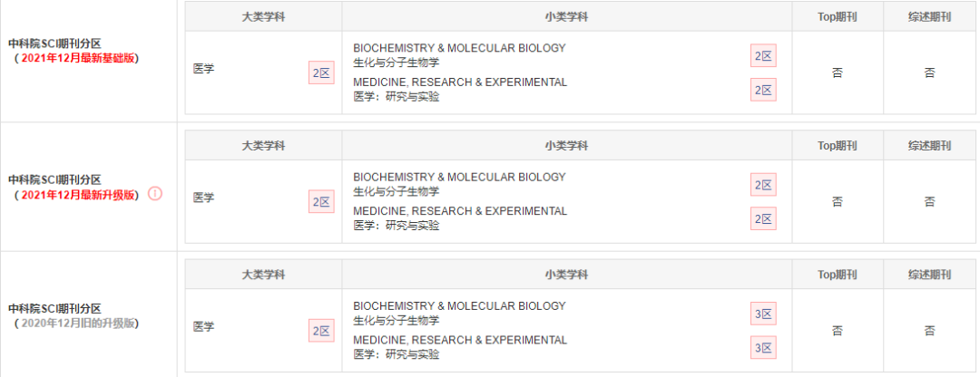Click 否 under Top期刊 in the second table

(838, 201)
